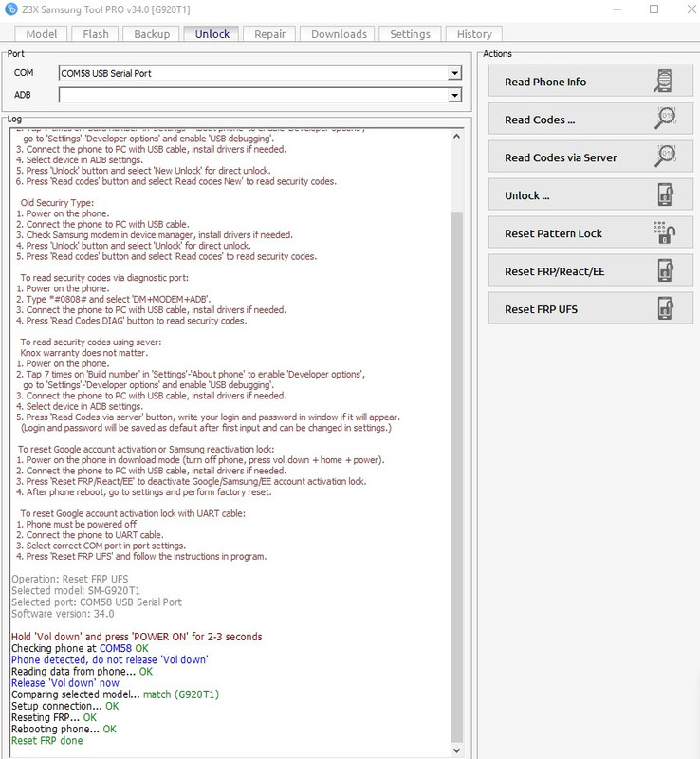
Task: Open the COM port dropdown arrow
Action: (x=454, y=73)
